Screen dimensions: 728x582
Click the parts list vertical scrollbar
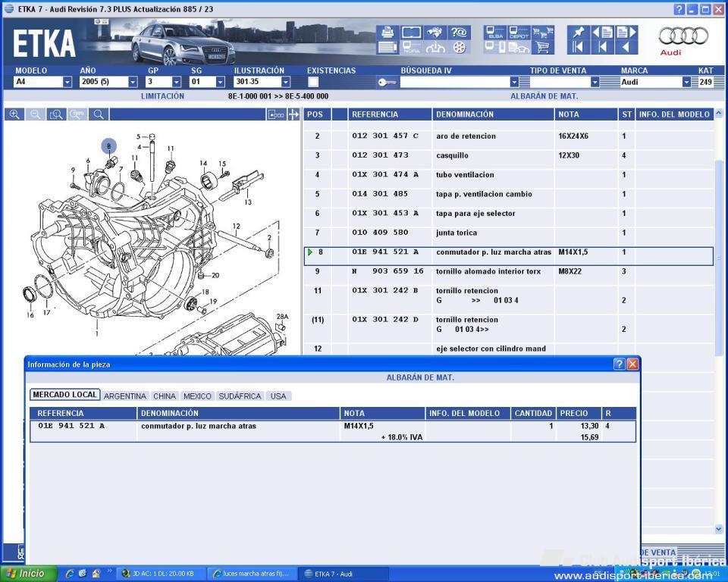click(x=718, y=258)
